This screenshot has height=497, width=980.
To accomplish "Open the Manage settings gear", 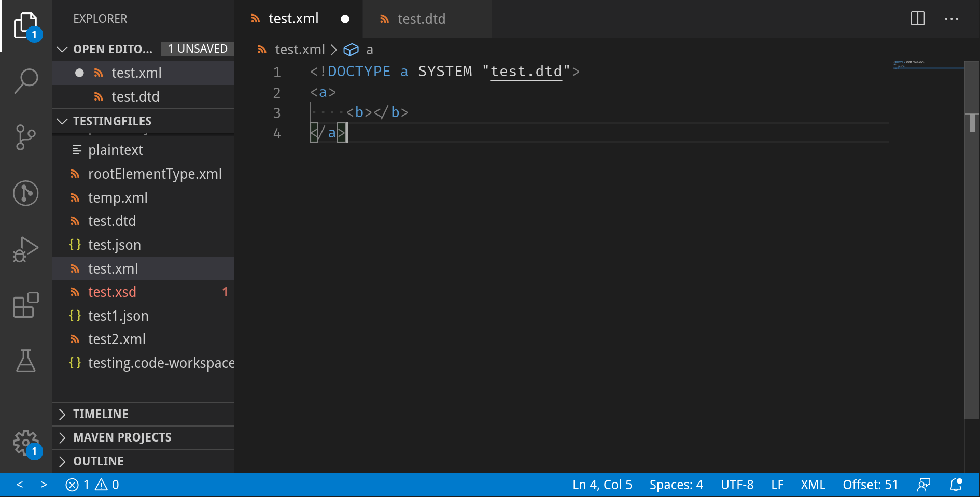I will pos(26,443).
